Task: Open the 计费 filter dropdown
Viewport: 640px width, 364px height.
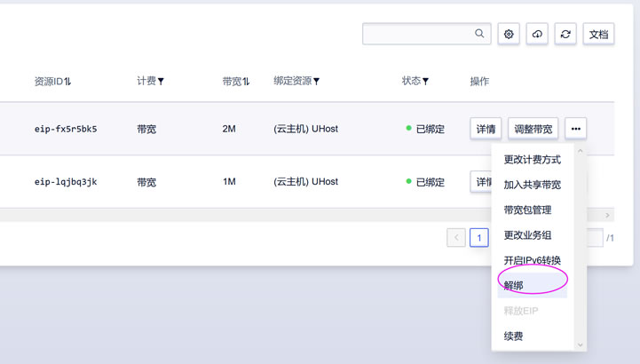Action: tap(161, 81)
